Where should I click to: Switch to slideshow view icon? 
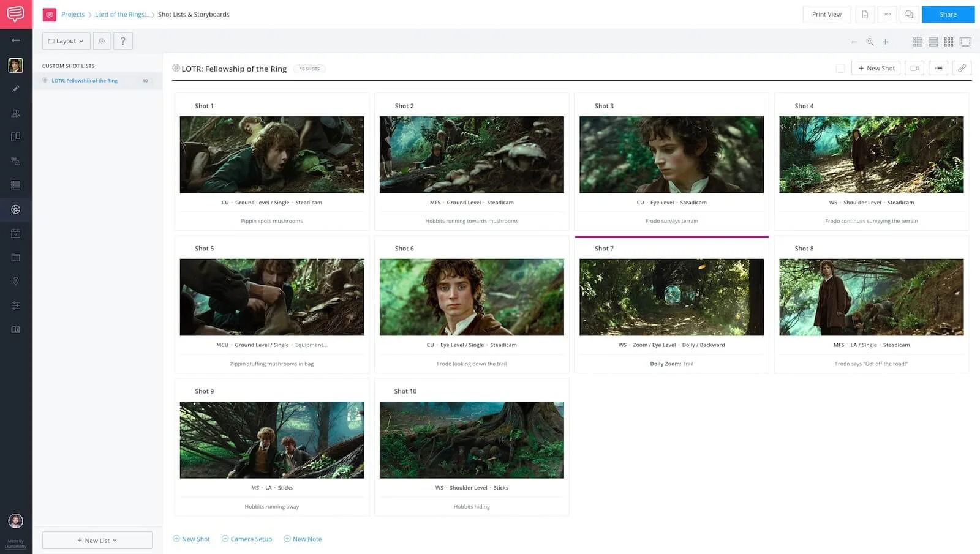coord(966,42)
